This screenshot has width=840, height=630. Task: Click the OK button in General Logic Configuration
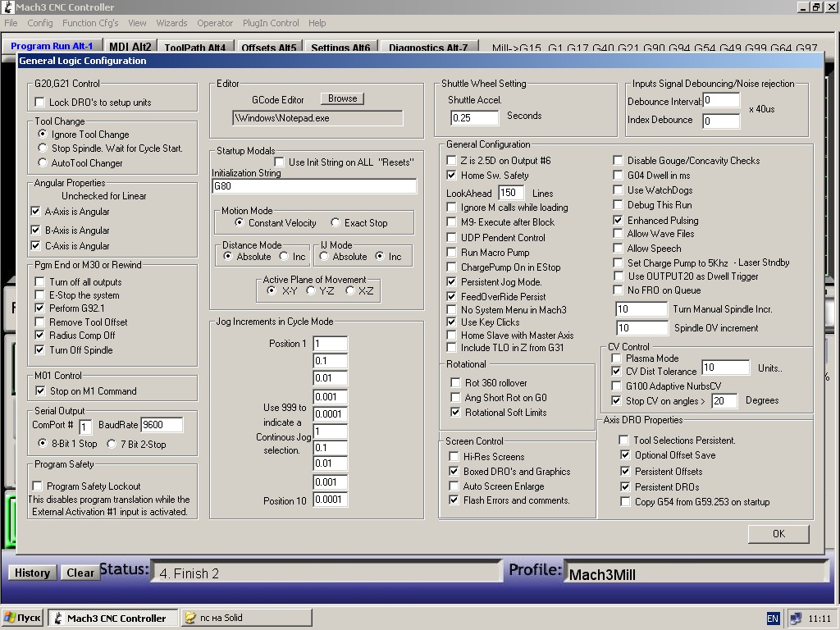coord(778,533)
